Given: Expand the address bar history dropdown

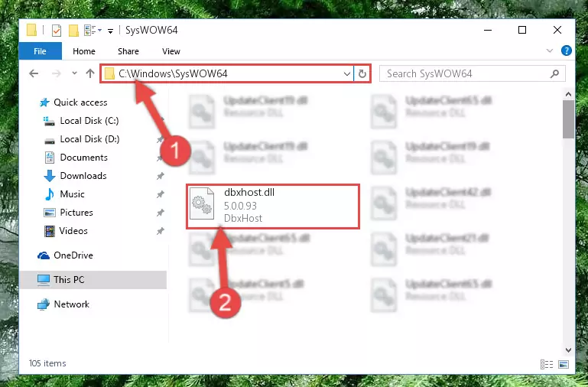Looking at the screenshot, I should point(347,74).
